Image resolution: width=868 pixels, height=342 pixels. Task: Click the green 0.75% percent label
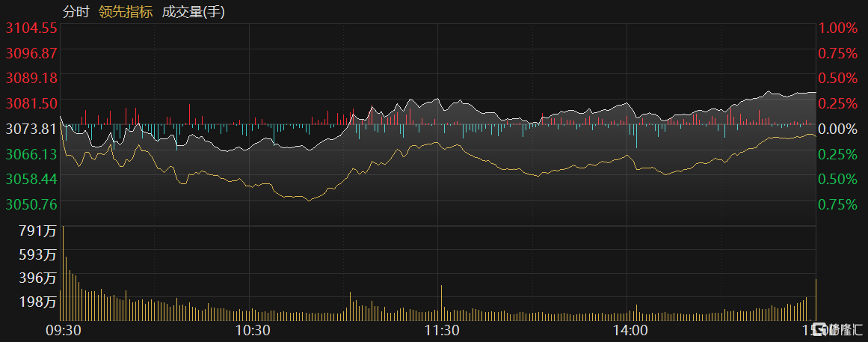coord(838,204)
